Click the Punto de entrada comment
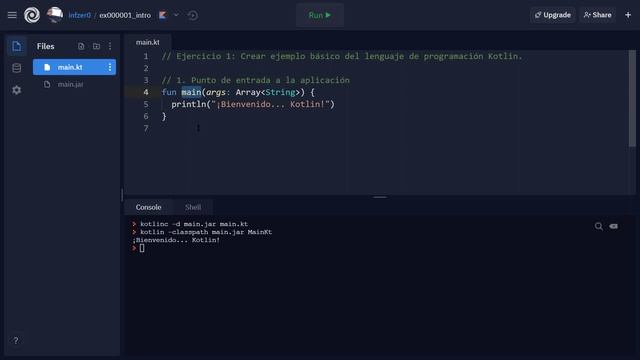The image size is (640, 360). [256, 80]
